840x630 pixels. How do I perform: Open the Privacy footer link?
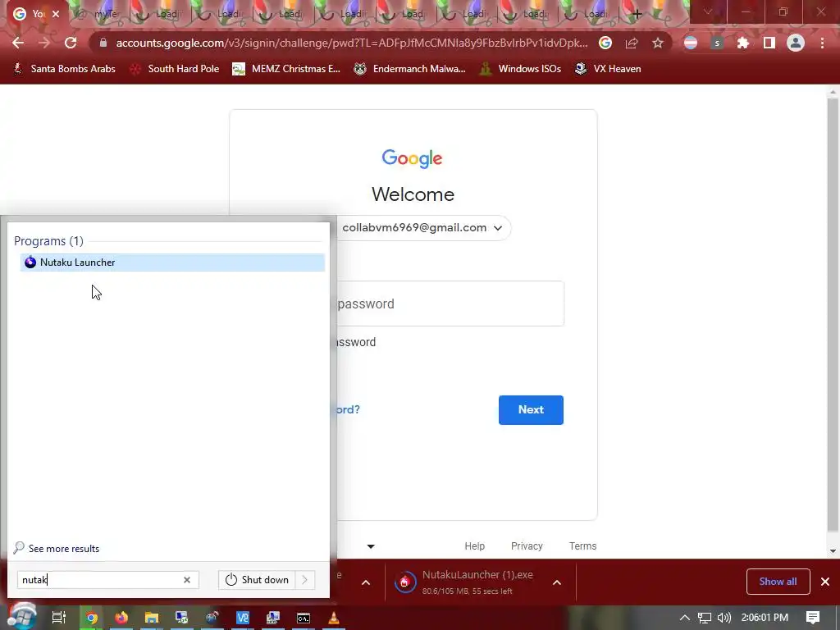527,546
